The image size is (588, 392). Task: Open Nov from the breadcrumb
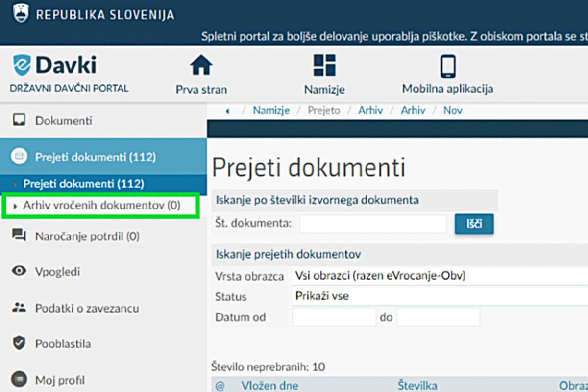point(452,110)
